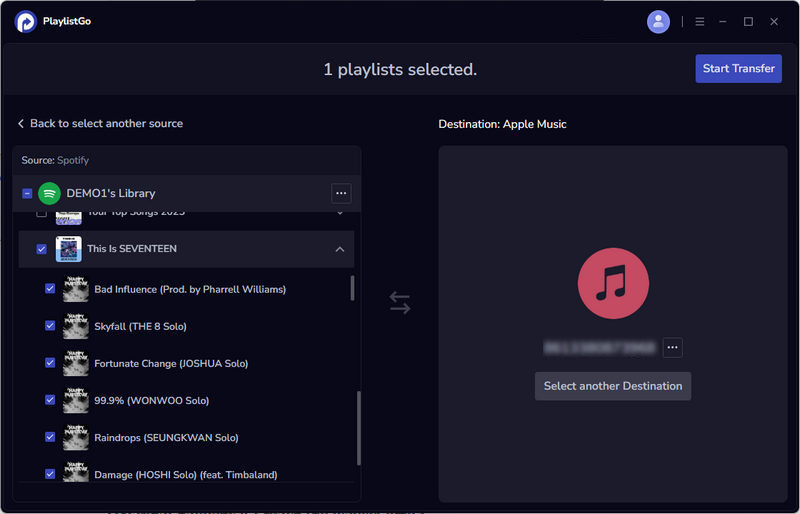This screenshot has height=514, width=800.
Task: Click album art for Bad Influence
Action: pos(76,289)
